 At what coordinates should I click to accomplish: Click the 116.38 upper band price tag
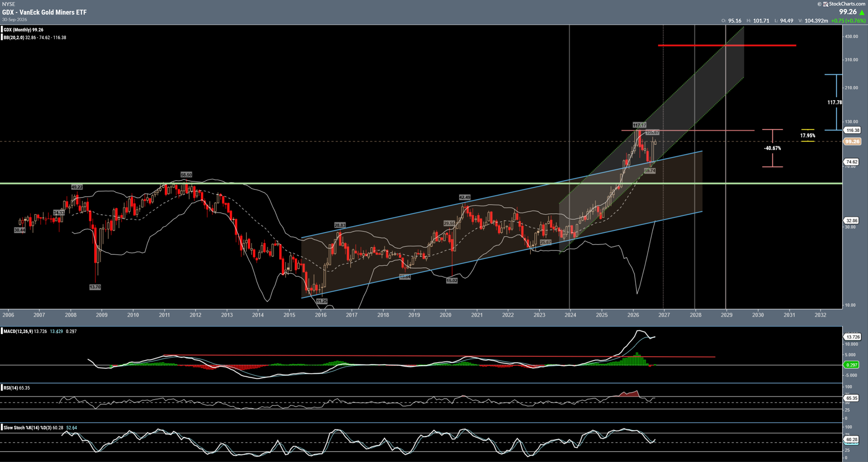tap(853, 130)
